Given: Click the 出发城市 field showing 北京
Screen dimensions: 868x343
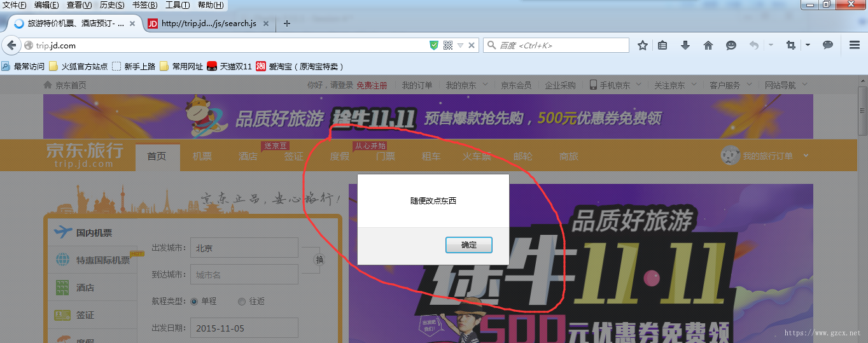Looking at the screenshot, I should click(245, 248).
